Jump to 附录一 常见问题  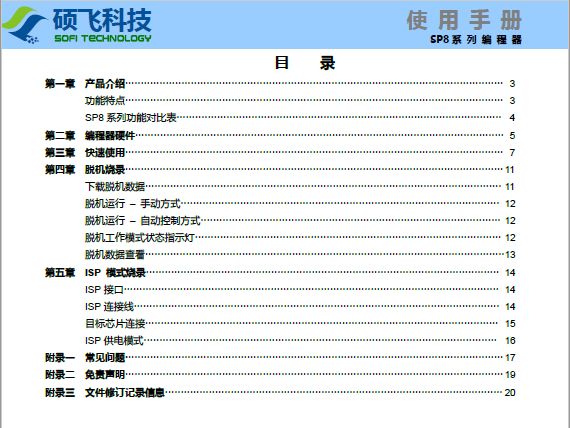(x=280, y=357)
